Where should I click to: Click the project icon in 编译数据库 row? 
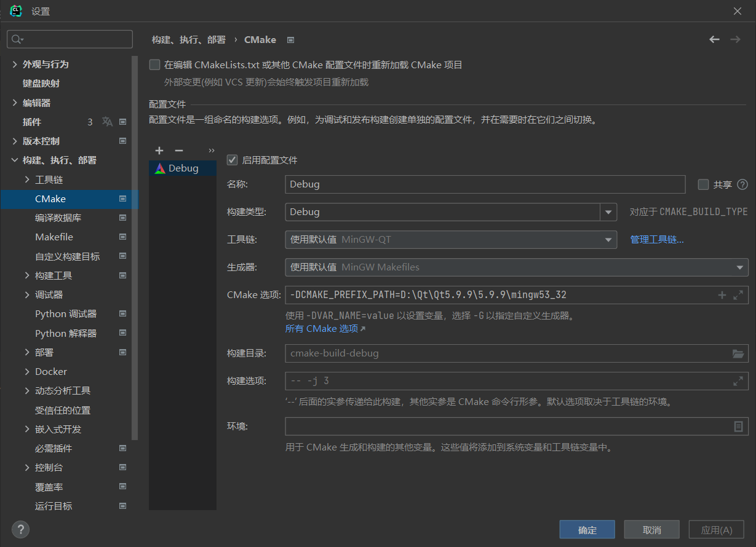pyautogui.click(x=122, y=218)
